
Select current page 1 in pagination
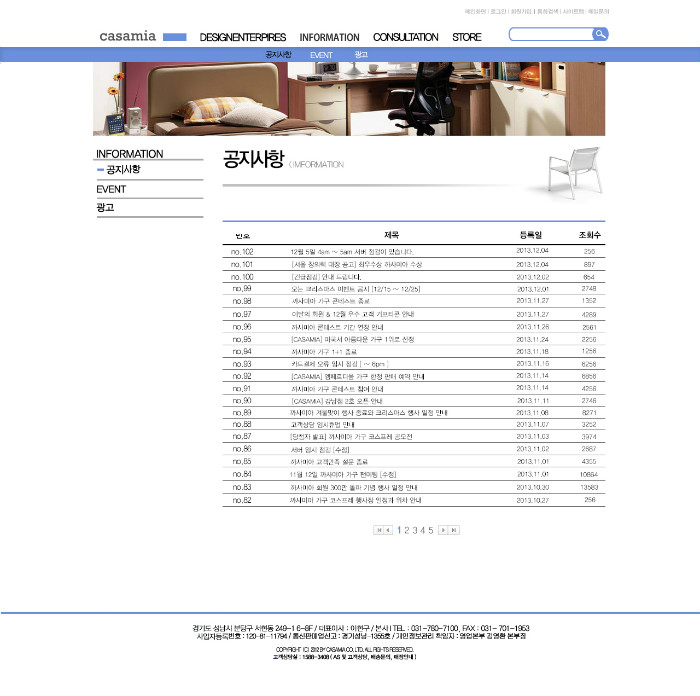[399, 530]
